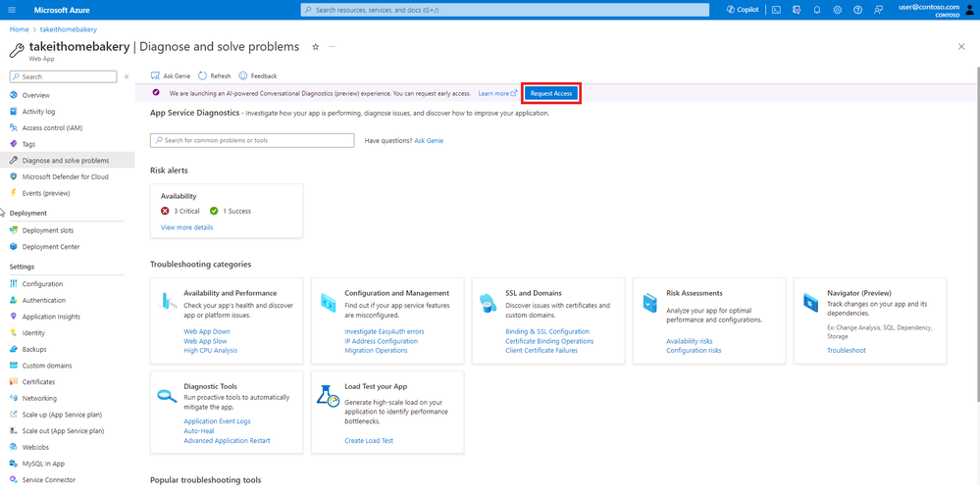Select Diagnose and solve problems item
The image size is (980, 490).
coord(67,161)
